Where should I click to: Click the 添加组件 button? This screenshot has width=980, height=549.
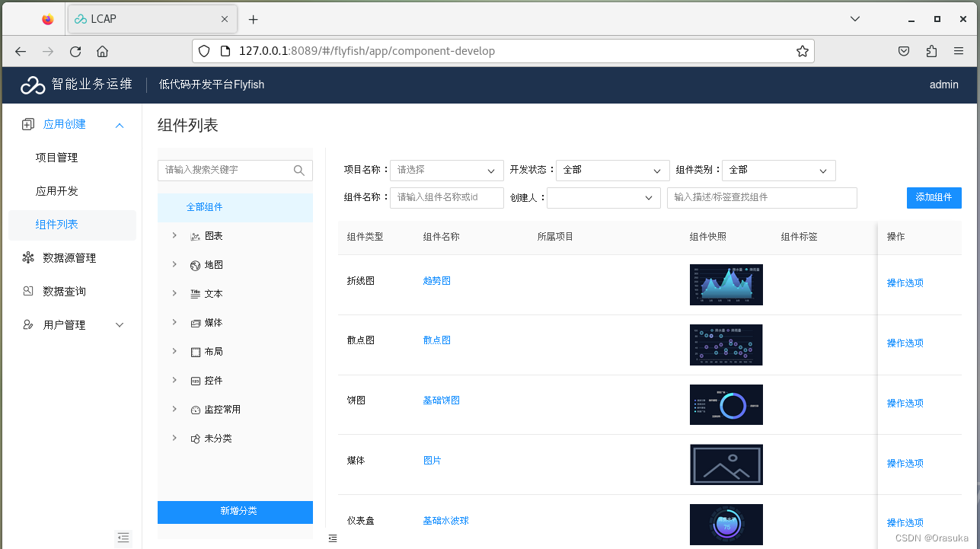pos(934,197)
